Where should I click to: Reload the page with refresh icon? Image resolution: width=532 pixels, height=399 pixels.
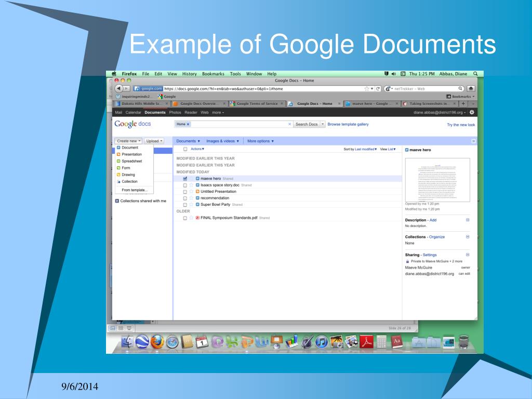(x=378, y=88)
